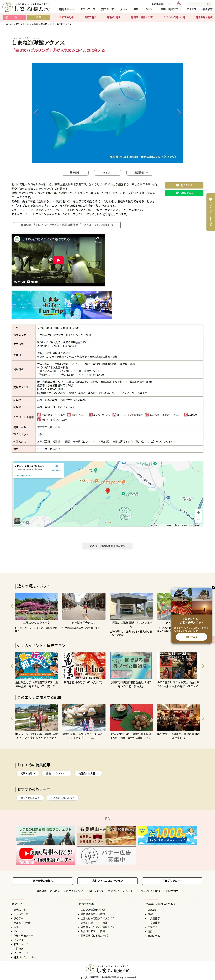The image size is (215, 980).
Task: Zoom in on the Google map
Action: pyautogui.click(x=198, y=512)
